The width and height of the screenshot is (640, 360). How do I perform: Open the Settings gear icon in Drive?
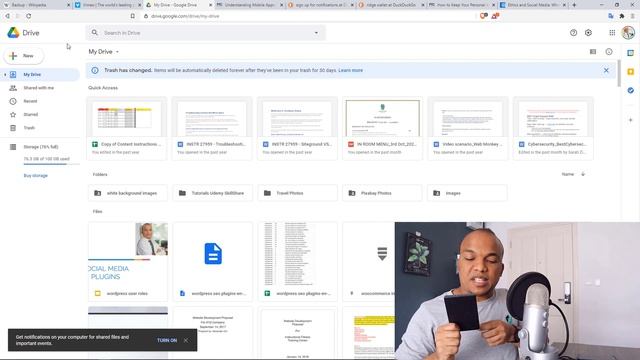588,33
